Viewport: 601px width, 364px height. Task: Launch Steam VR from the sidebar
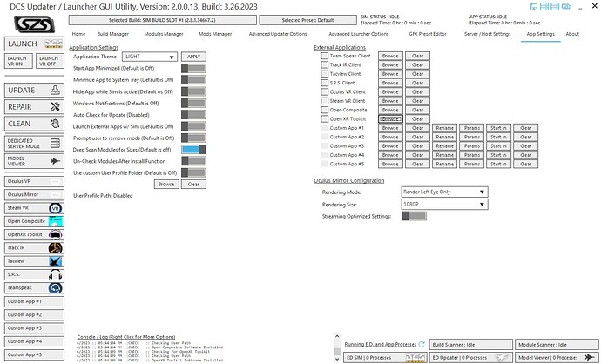point(34,208)
